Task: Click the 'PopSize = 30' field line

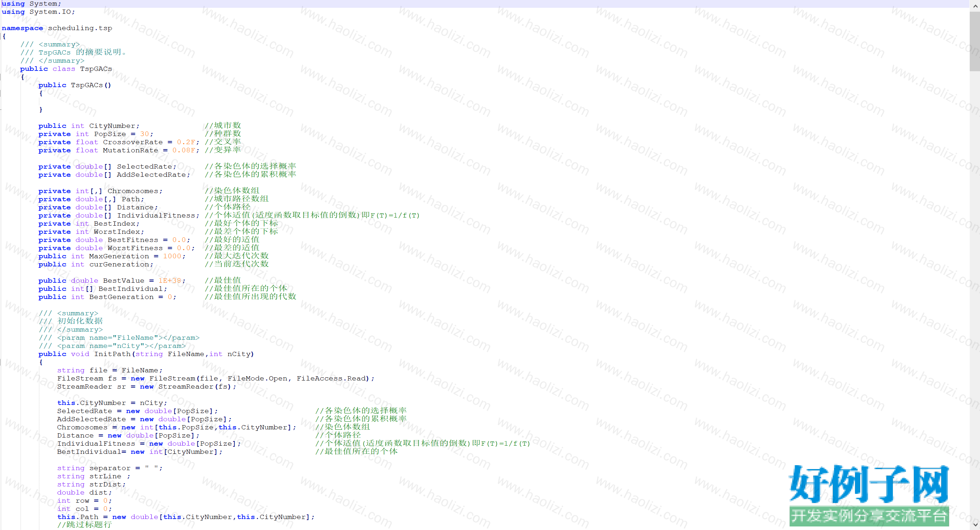Action: pos(96,134)
